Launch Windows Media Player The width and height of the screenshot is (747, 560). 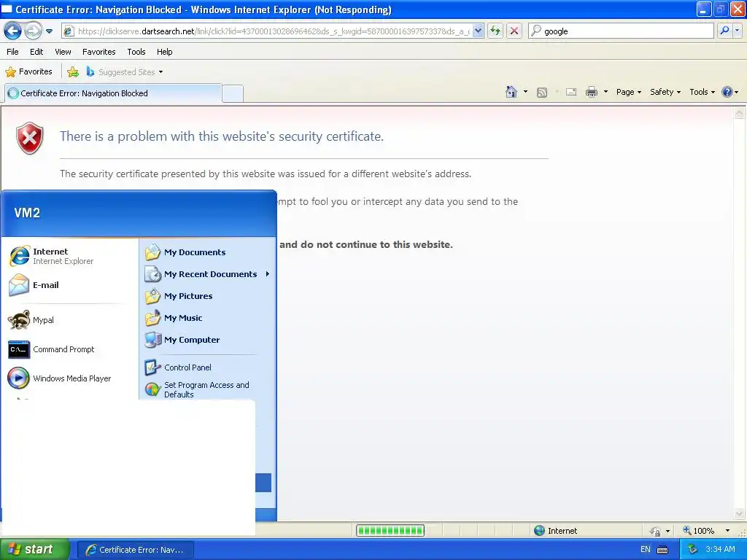(70, 378)
